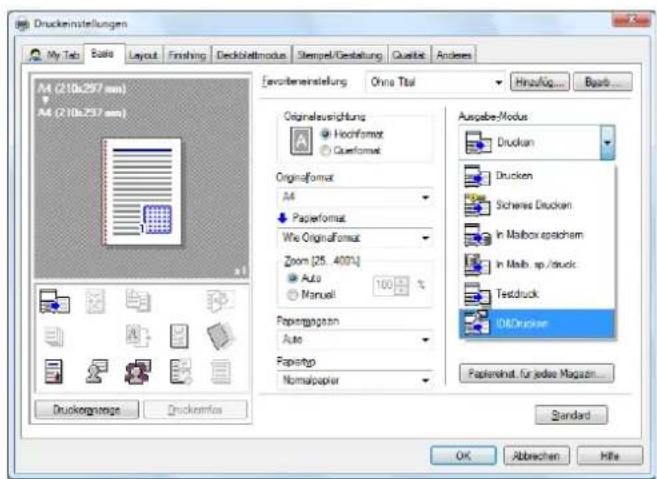Click the dark-framed cover sheet icon in the middle row
Screen dimensions: 657x479
point(179,336)
